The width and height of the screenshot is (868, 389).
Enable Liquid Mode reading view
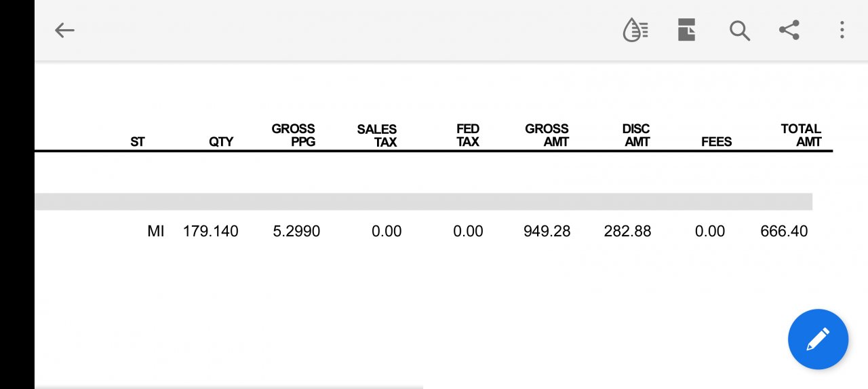[x=635, y=30]
